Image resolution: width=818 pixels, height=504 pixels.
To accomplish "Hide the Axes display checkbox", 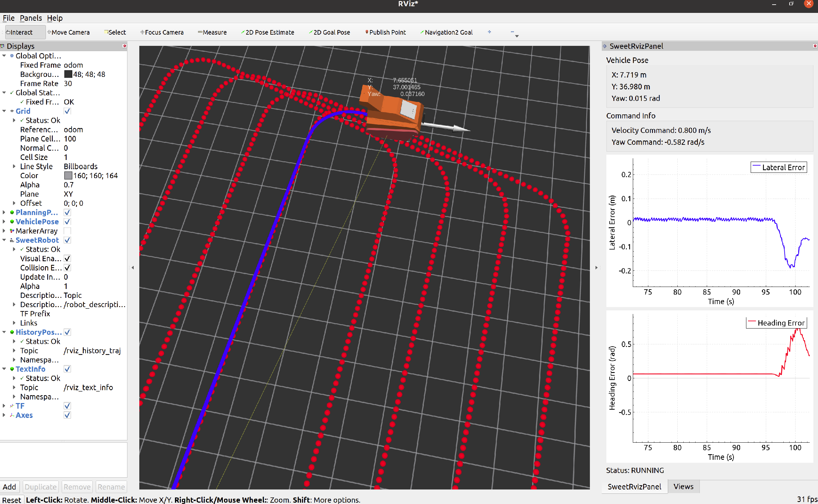I will (x=67, y=415).
